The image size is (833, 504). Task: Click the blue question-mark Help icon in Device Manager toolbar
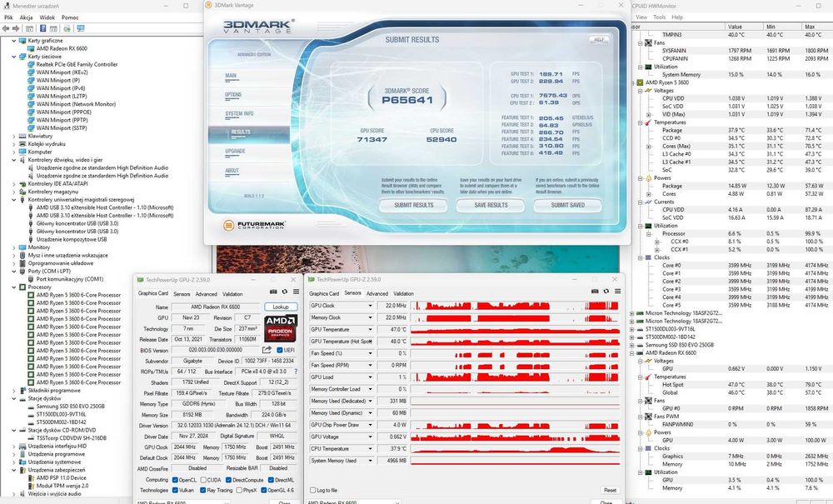[42, 28]
